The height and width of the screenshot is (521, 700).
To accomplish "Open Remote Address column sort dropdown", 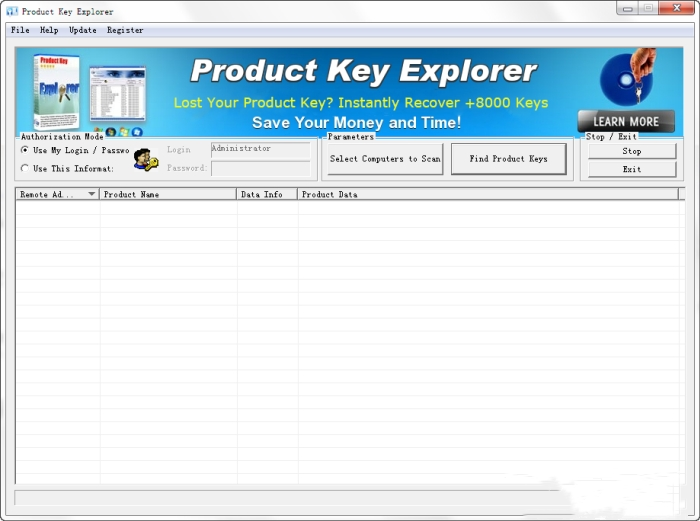I will coord(92,194).
